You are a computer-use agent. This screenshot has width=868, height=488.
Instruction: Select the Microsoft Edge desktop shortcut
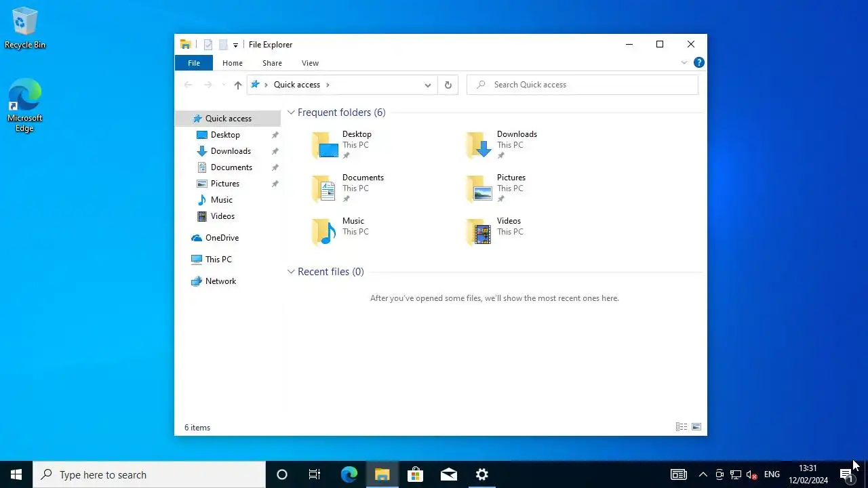coord(25,105)
